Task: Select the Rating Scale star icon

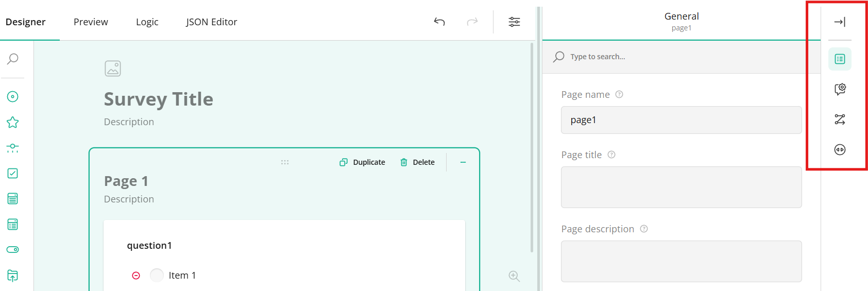Action: (13, 122)
